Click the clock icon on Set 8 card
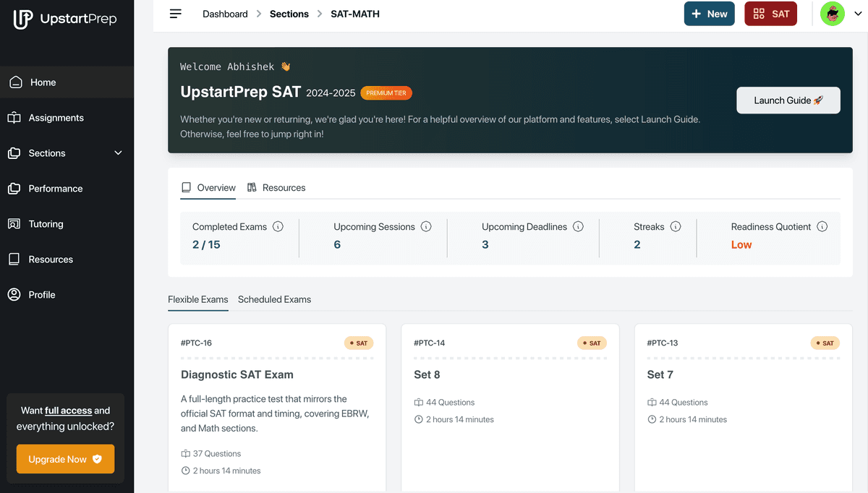Screen dimensions: 868x493 click(x=418, y=419)
